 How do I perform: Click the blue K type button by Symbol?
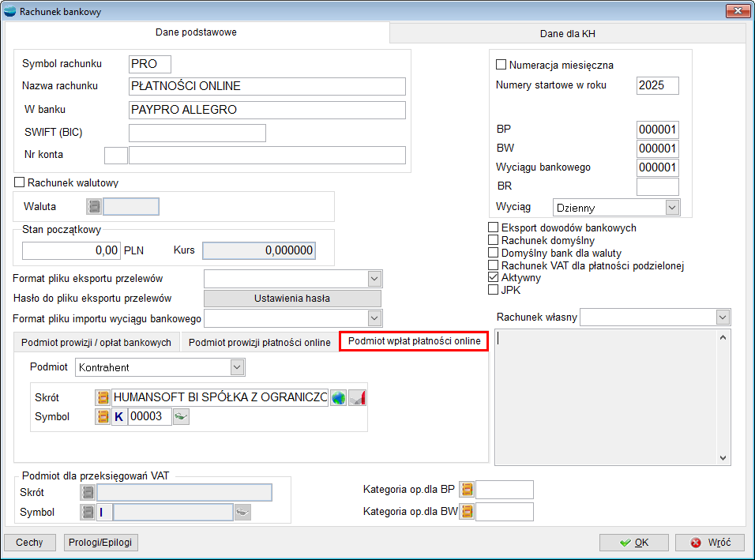pyautogui.click(x=119, y=417)
